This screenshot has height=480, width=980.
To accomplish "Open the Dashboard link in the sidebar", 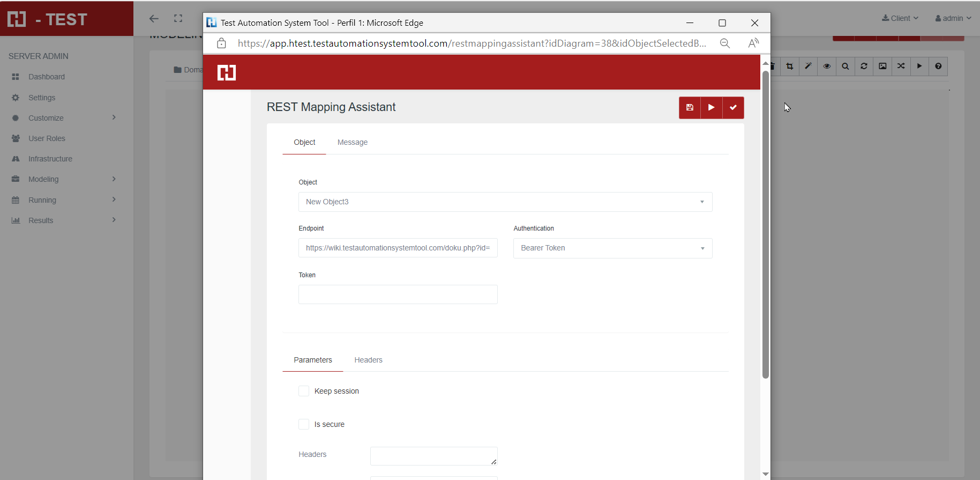I will click(47, 77).
